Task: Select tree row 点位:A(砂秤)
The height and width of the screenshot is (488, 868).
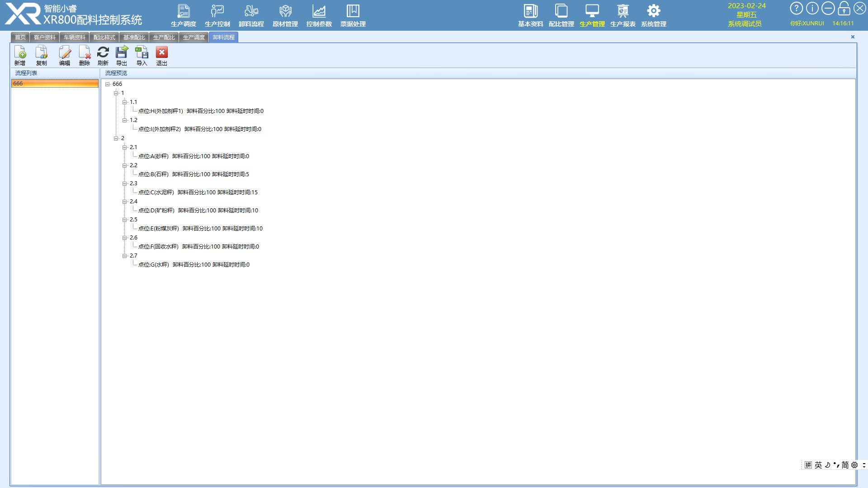Action: pyautogui.click(x=193, y=156)
